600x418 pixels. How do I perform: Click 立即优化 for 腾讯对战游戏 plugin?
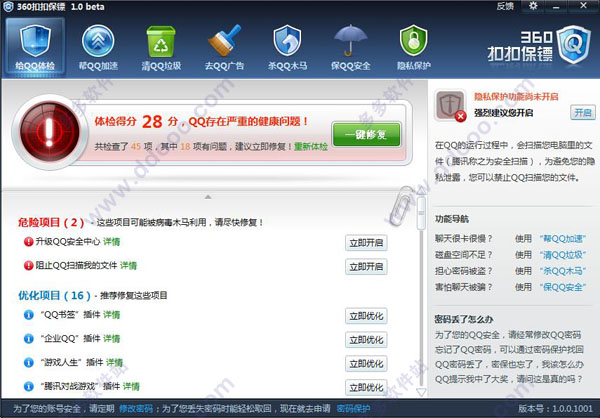[366, 387]
